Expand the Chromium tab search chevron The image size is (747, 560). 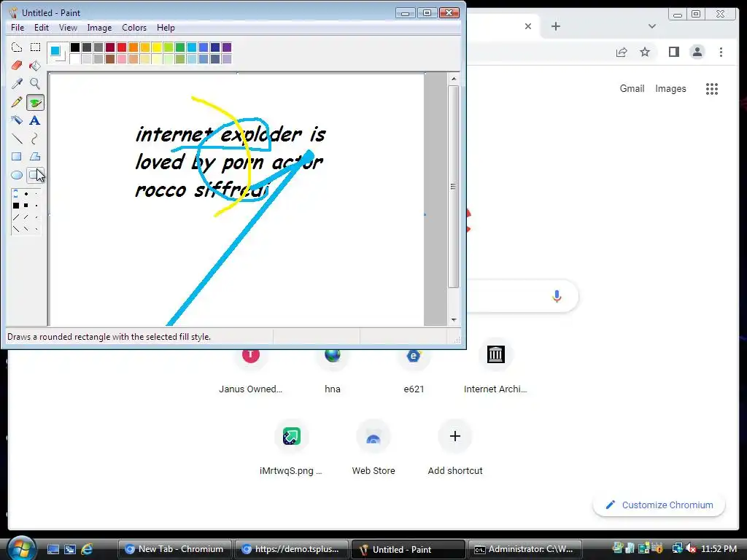pyautogui.click(x=652, y=26)
